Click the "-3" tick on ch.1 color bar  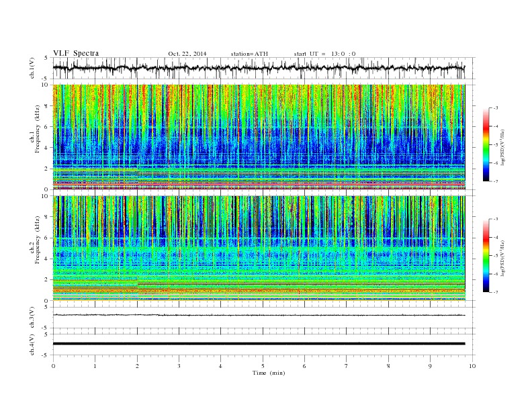(496, 108)
